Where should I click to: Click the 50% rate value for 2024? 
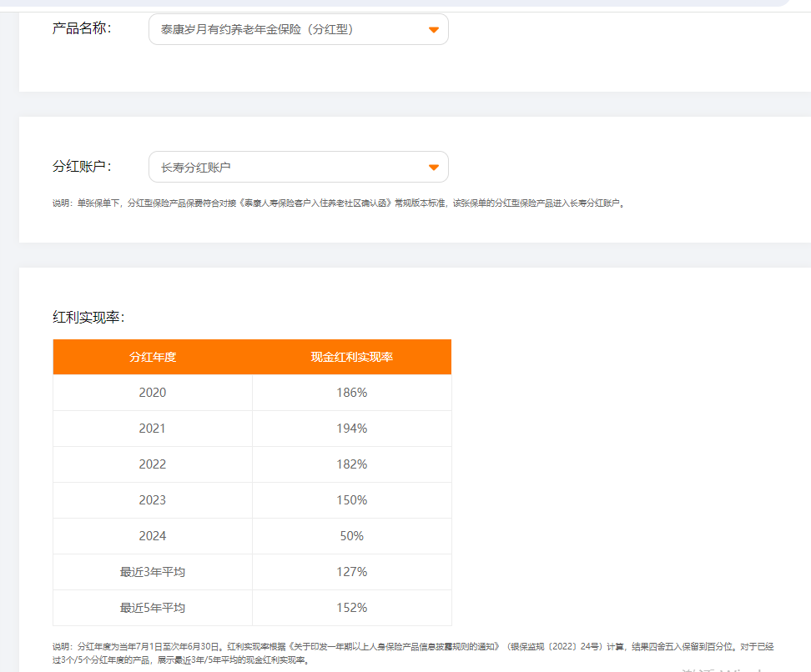tap(351, 536)
